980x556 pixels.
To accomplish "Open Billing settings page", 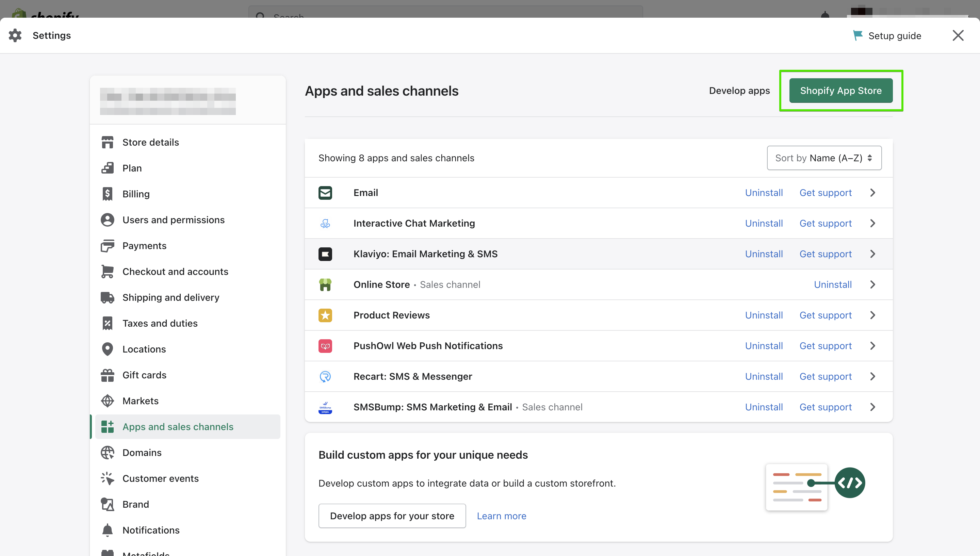I will (x=188, y=194).
